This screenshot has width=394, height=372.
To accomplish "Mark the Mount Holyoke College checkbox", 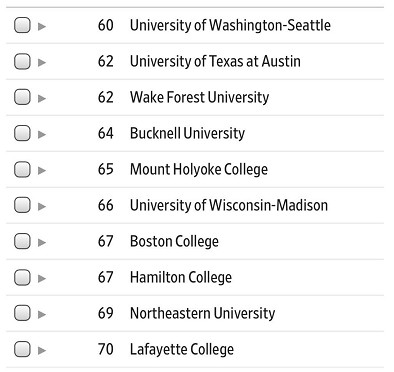I will pyautogui.click(x=22, y=169).
